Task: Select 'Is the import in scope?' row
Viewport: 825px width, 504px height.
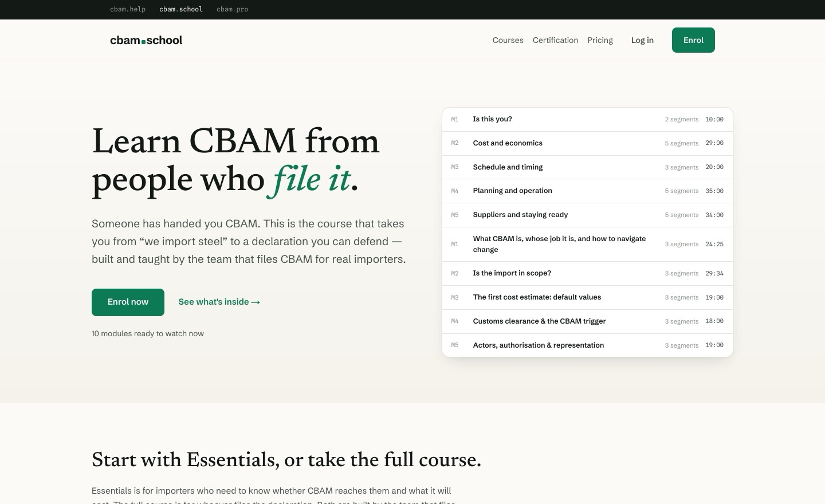Action: click(x=587, y=273)
